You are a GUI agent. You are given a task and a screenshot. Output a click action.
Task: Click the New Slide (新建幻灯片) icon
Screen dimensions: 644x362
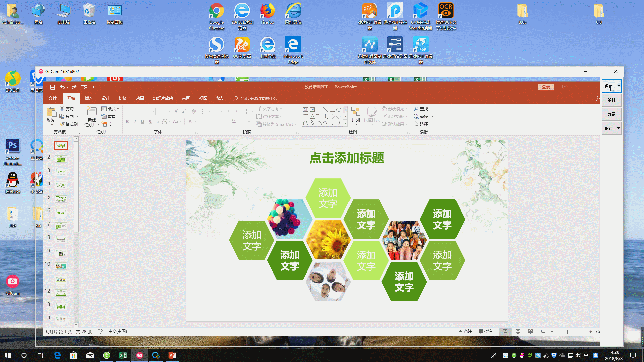(91, 112)
